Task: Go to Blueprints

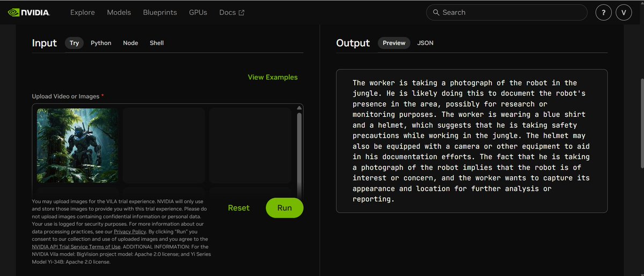Action: 160,12
